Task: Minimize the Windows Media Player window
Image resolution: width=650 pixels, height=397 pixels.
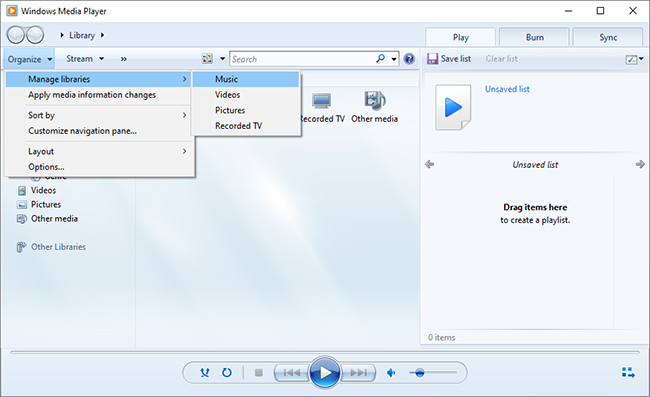Action: tap(568, 11)
